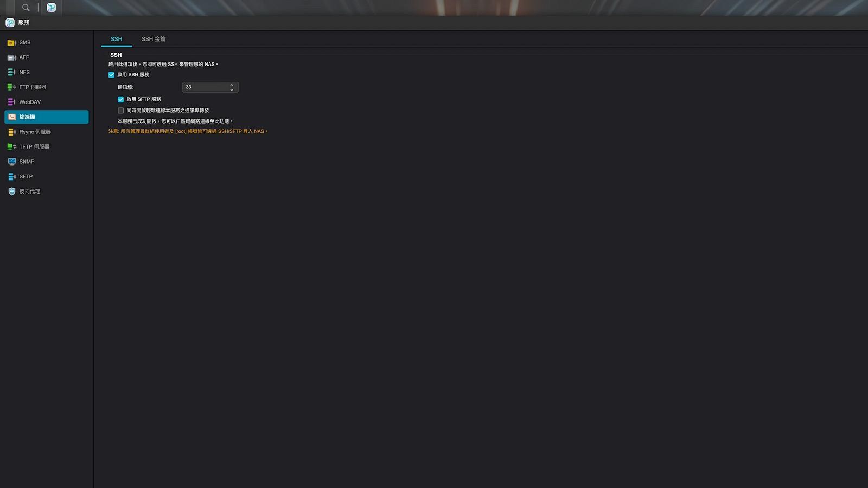The width and height of the screenshot is (868, 488).
Task: Click the 通訊埠: label
Action: [125, 87]
